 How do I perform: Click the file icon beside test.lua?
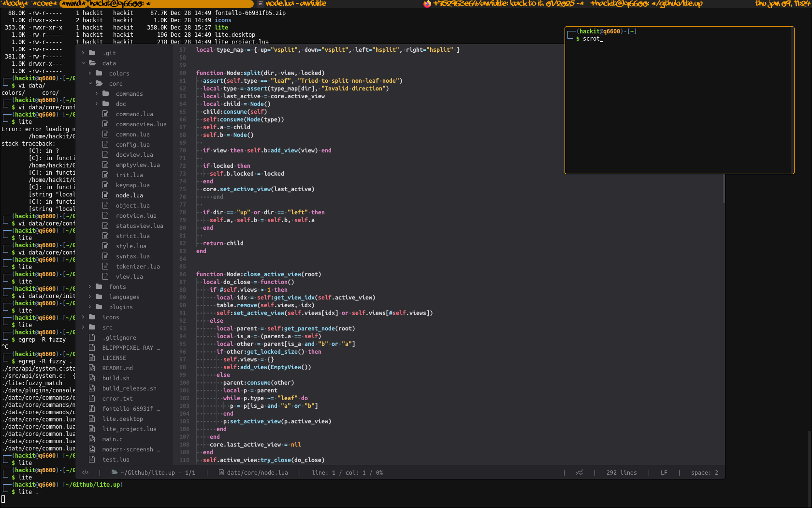click(x=92, y=460)
